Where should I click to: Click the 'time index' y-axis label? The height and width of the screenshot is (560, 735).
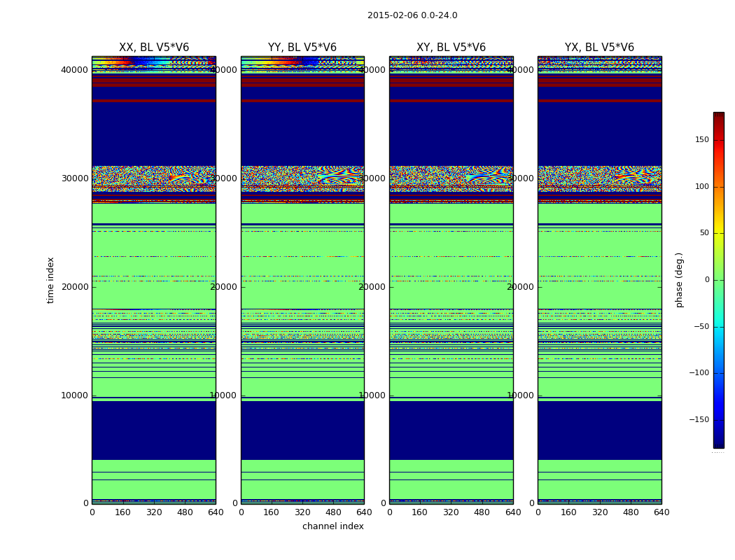[x=50, y=280]
